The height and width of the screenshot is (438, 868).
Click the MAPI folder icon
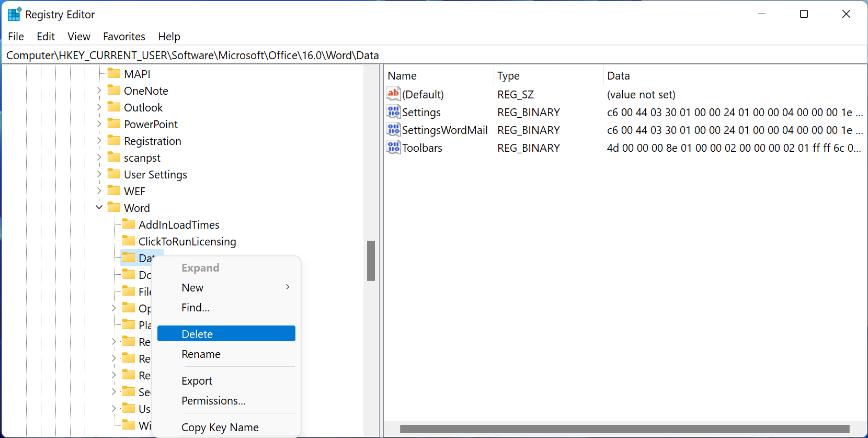point(114,73)
